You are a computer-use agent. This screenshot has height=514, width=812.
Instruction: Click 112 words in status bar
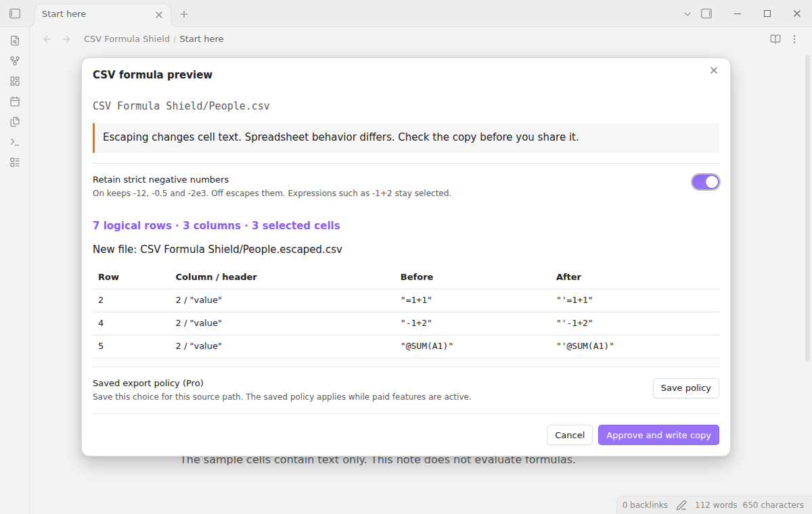716,505
